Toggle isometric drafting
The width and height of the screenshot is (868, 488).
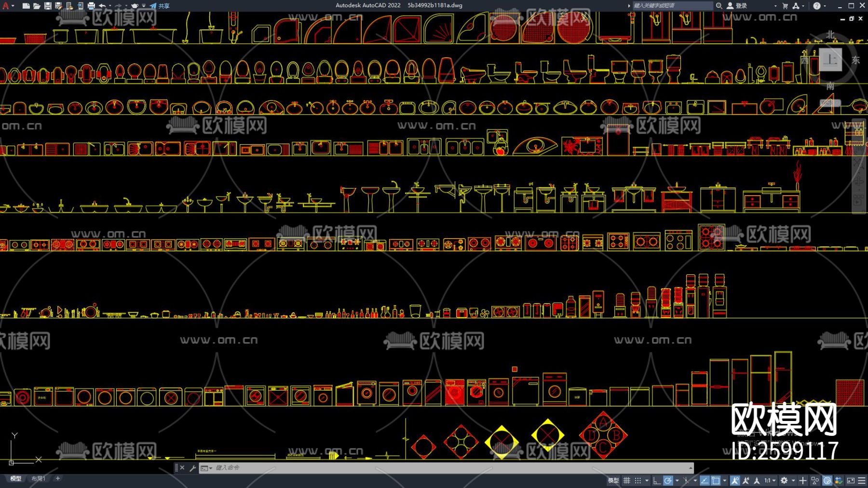686,480
